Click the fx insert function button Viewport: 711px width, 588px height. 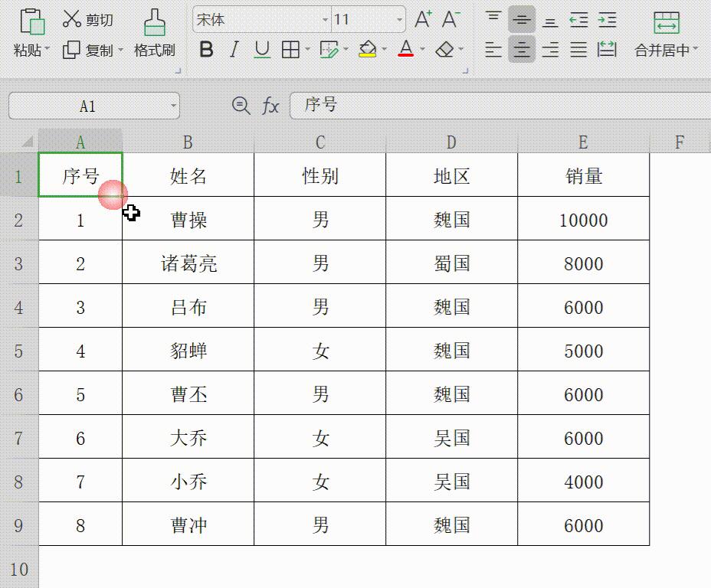pyautogui.click(x=270, y=106)
